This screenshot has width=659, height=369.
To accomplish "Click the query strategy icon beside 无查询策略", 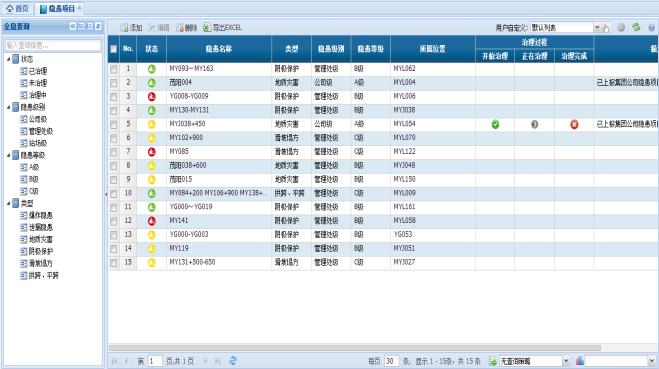I will pyautogui.click(x=493, y=361).
